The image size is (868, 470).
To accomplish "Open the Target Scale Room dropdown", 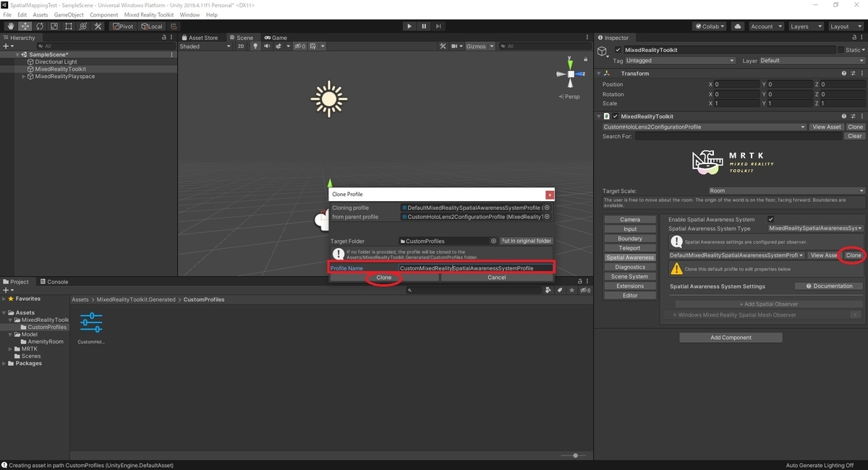I will [786, 191].
